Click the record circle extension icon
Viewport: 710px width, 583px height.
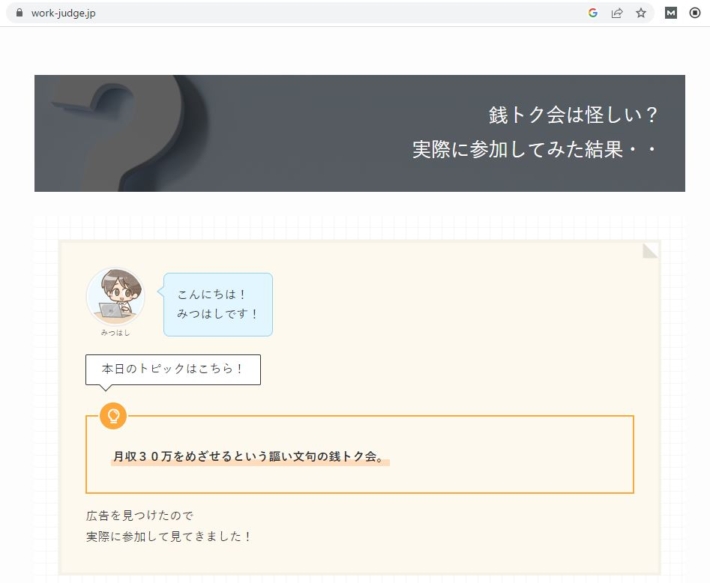(x=695, y=13)
